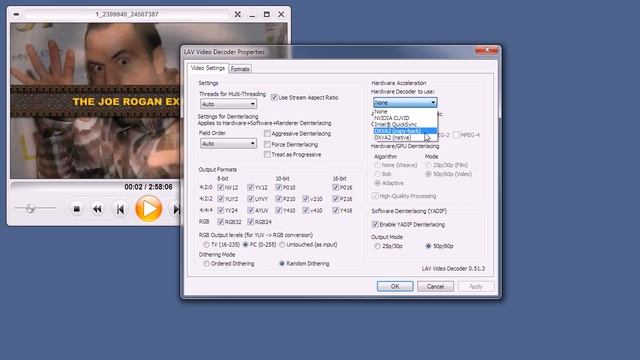640x360 pixels.
Task: Choose None from the hardware decoder list
Action: (405, 111)
